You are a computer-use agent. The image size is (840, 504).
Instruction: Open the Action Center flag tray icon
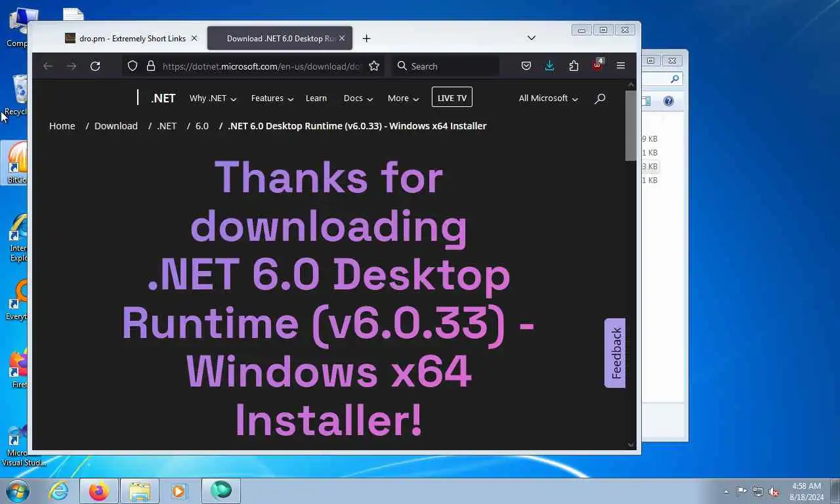pos(742,492)
